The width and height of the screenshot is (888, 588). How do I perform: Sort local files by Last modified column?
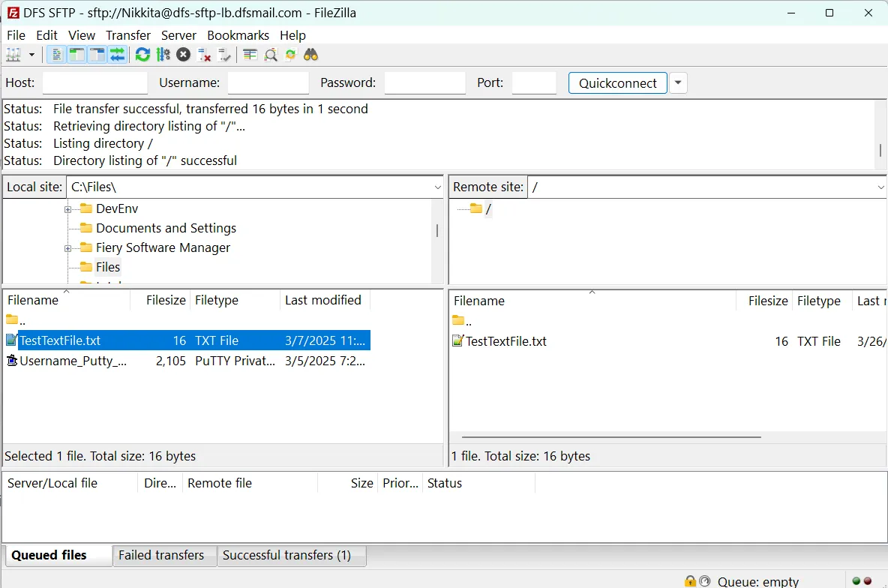click(325, 300)
